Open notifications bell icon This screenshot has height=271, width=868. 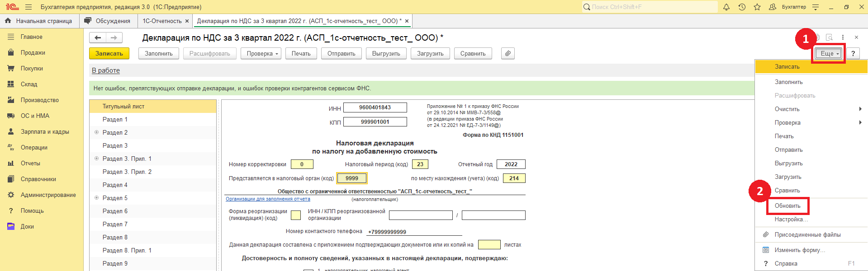(x=726, y=7)
